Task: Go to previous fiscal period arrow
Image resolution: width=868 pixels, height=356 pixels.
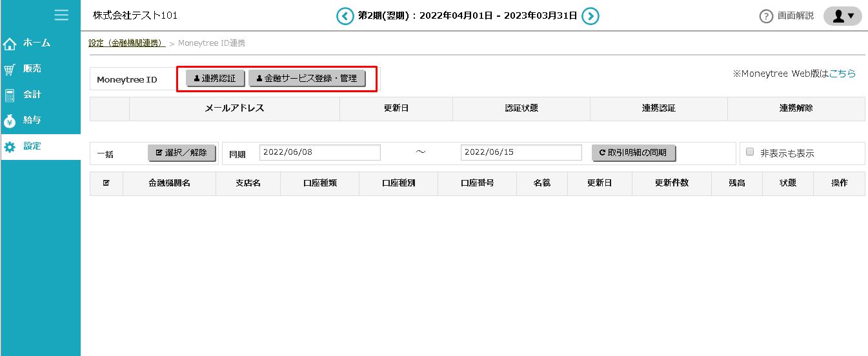Action: pyautogui.click(x=345, y=16)
